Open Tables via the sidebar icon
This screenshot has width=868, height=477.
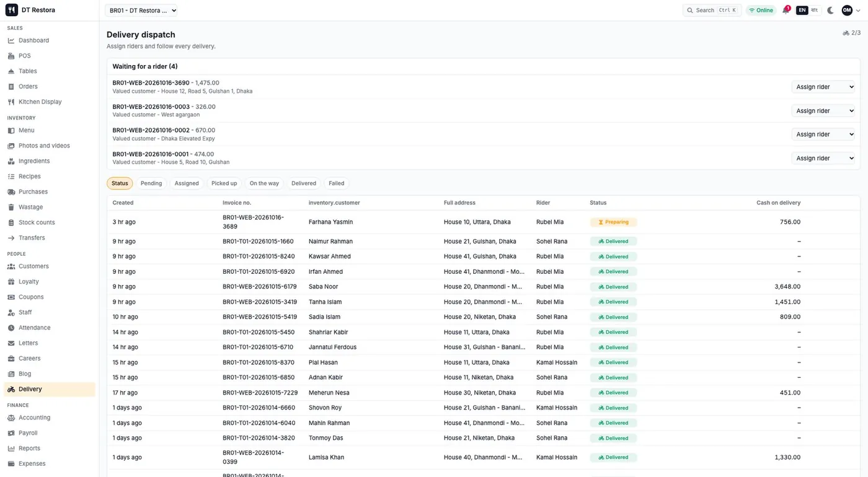point(11,71)
